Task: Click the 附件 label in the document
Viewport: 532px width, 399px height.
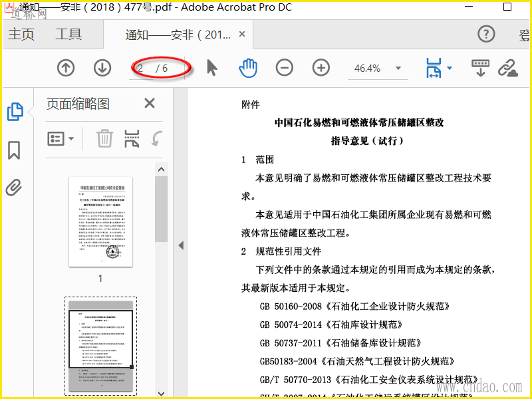Action: (x=251, y=104)
